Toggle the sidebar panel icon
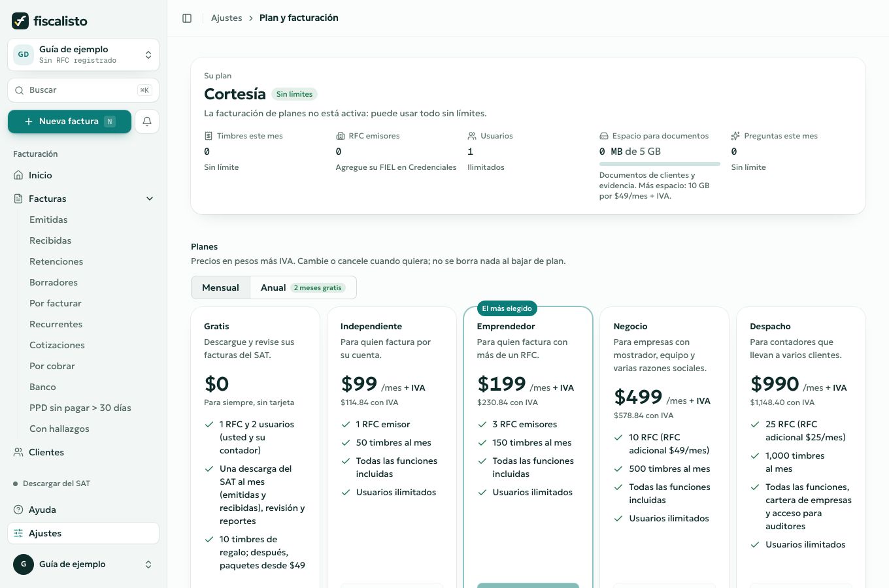Viewport: 889px width, 588px height. click(187, 18)
